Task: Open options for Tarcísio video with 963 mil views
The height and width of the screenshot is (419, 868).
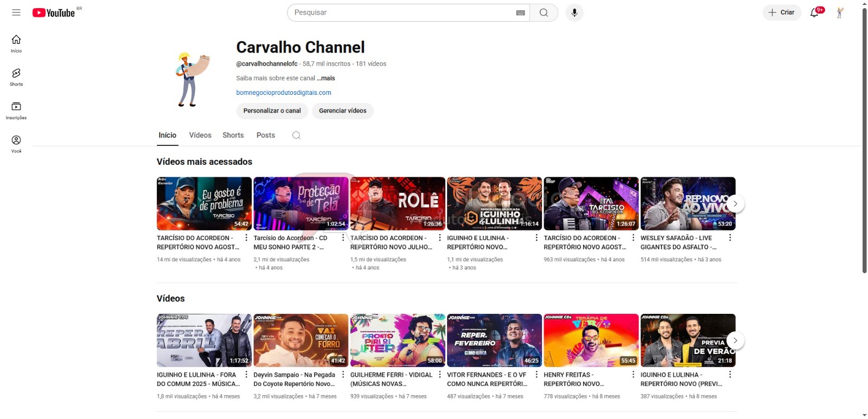Action: (x=633, y=237)
